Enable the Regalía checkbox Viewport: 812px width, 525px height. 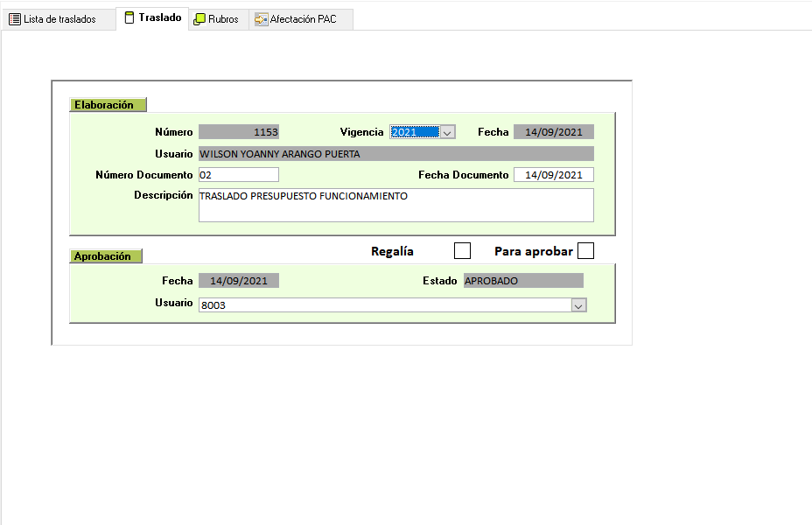[462, 251]
